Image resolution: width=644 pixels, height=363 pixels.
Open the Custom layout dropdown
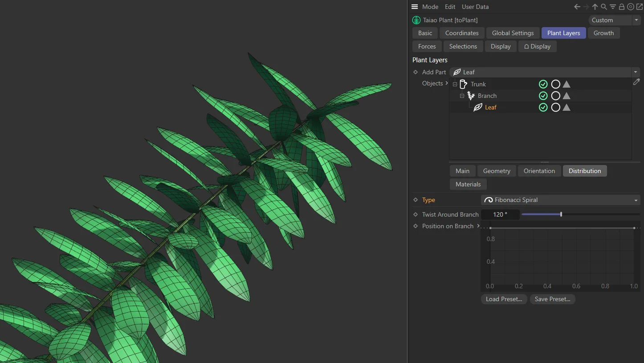click(636, 20)
